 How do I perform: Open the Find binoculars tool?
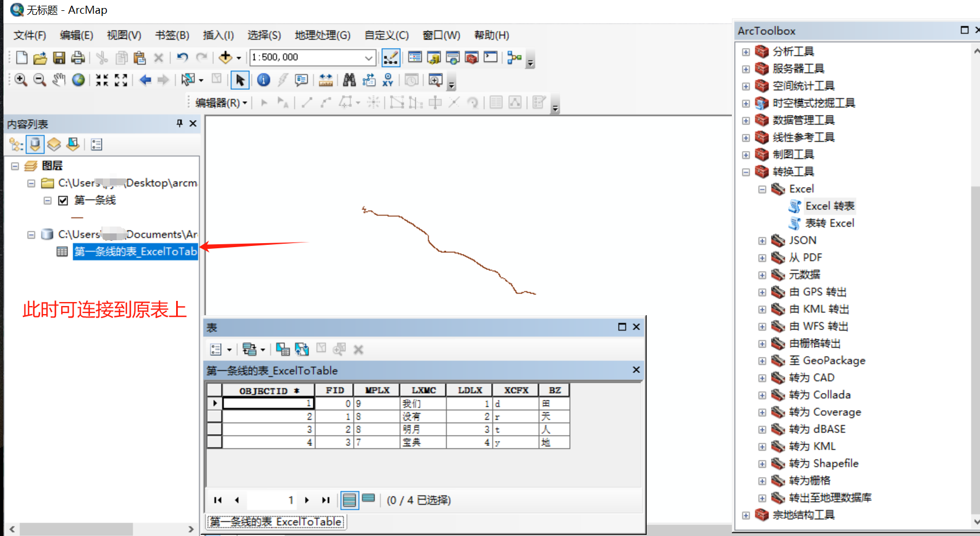349,80
